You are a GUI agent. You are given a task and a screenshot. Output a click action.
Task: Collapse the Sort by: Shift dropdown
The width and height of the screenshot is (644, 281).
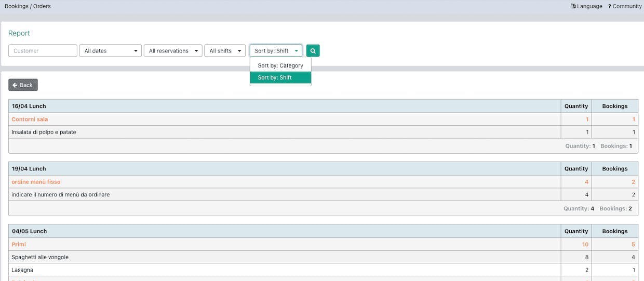pos(276,51)
